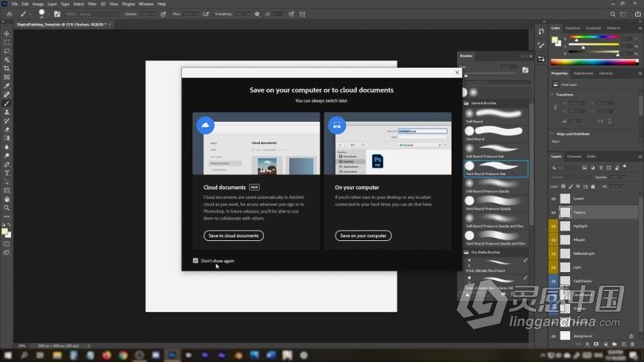644x362 pixels.
Task: Open the Filter menu
Action: [x=92, y=4]
